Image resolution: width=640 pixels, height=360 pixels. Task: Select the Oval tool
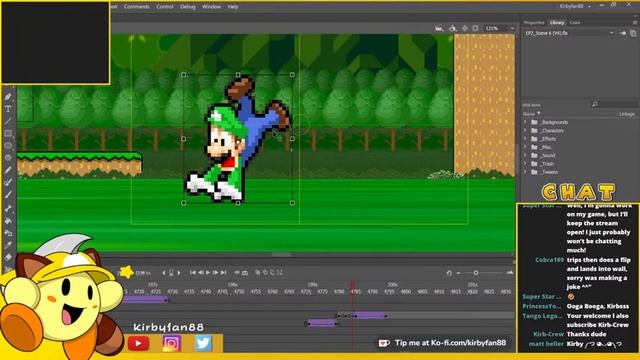coord(8,146)
